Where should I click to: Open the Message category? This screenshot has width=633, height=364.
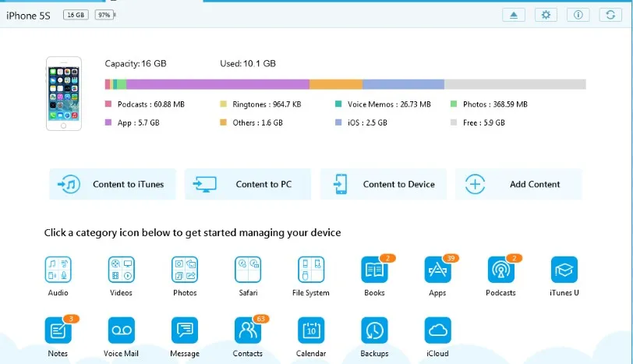(x=185, y=330)
